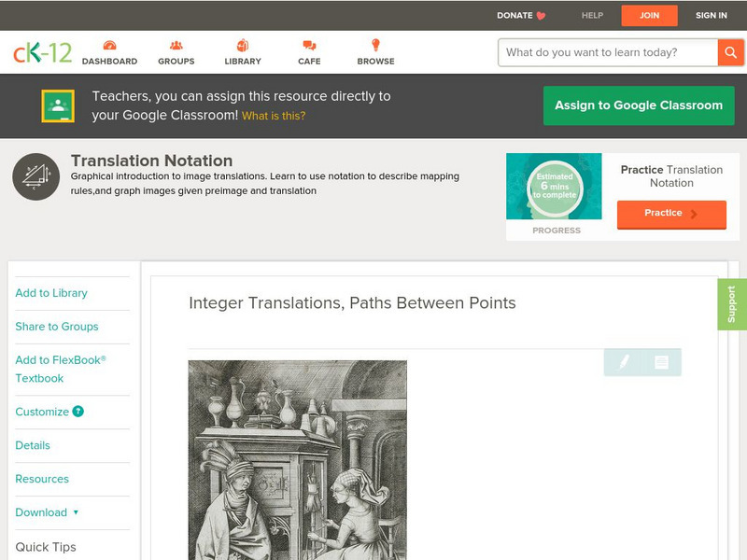Click the Donate heart icon
Screen dimensions: 747x560
[x=541, y=16]
